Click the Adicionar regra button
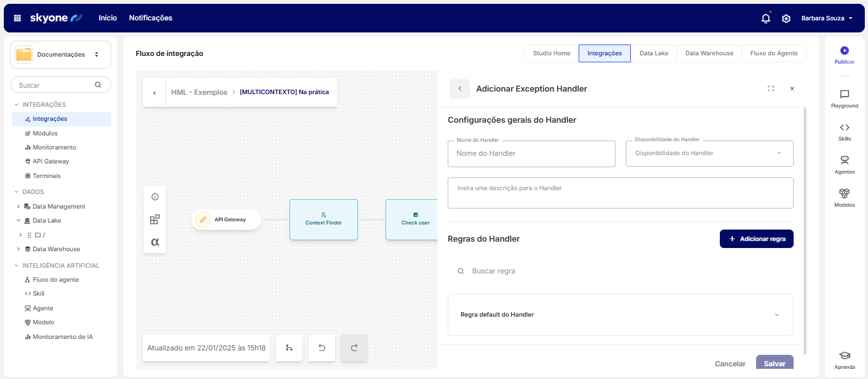Image resolution: width=868 pixels, height=379 pixels. coord(756,239)
